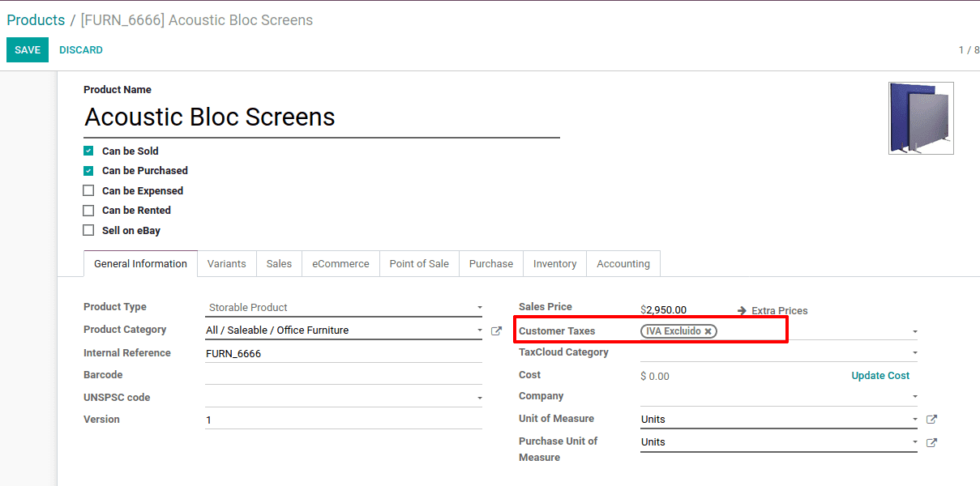This screenshot has height=486, width=980.
Task: Open the Unit of Measure dropdown
Action: point(915,420)
